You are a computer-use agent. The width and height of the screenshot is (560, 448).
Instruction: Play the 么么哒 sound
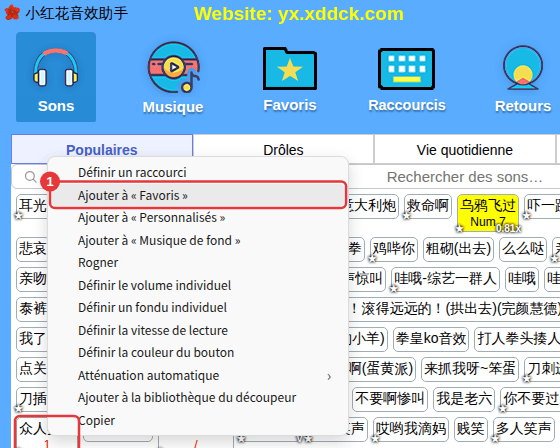click(523, 248)
